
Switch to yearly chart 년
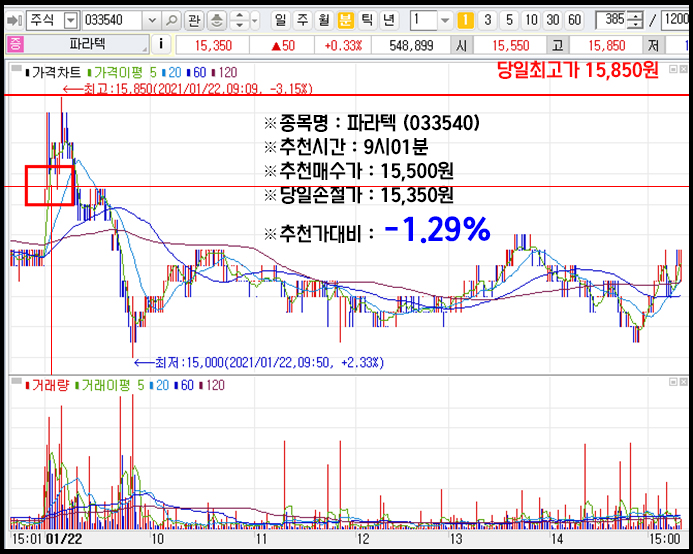(389, 20)
